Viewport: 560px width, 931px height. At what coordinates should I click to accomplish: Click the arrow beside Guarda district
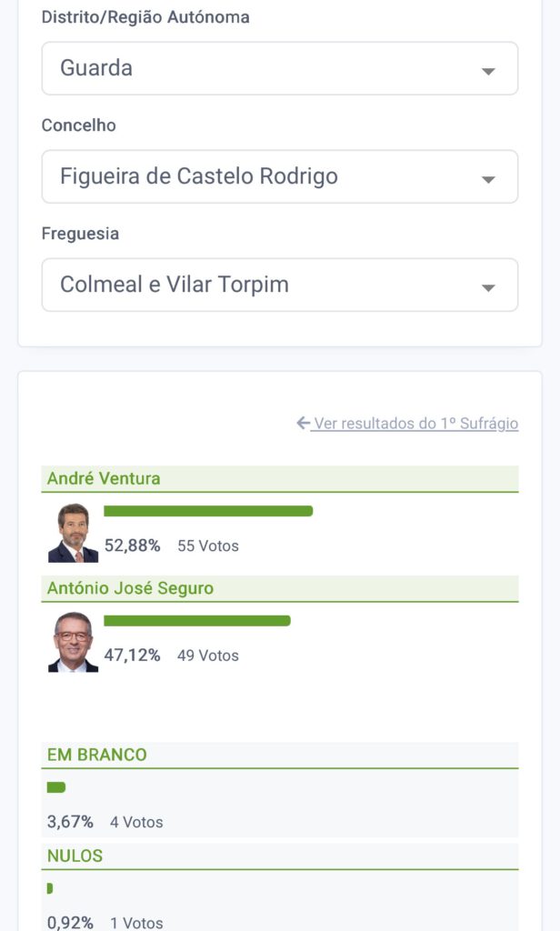[488, 71]
